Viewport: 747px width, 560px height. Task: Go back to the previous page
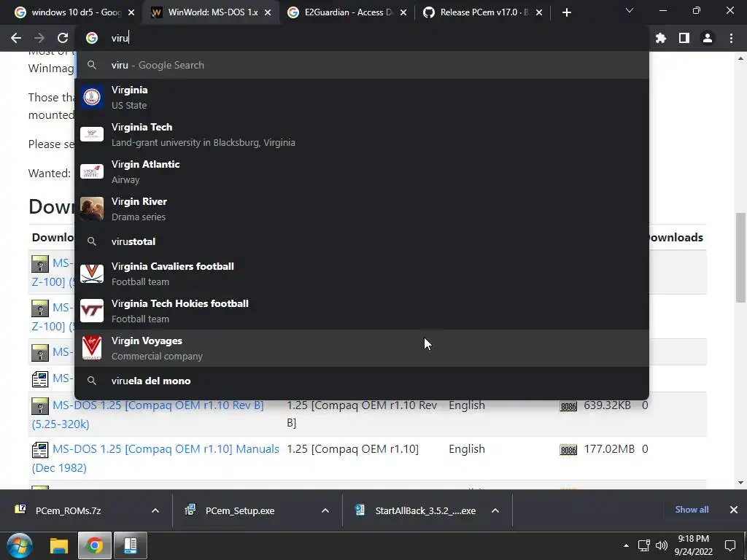point(16,38)
